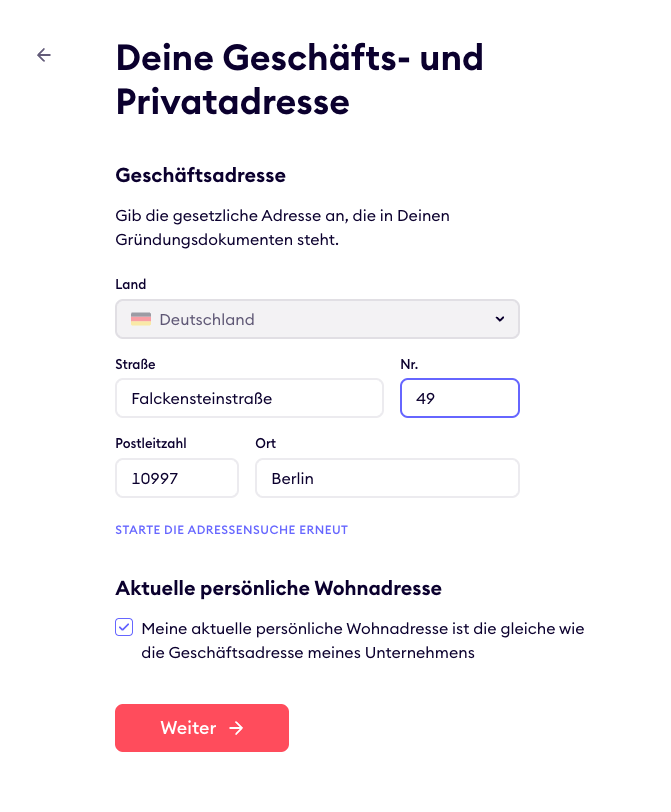
Task: Focus the Straße field with Falckensteinstraße
Action: coord(249,398)
